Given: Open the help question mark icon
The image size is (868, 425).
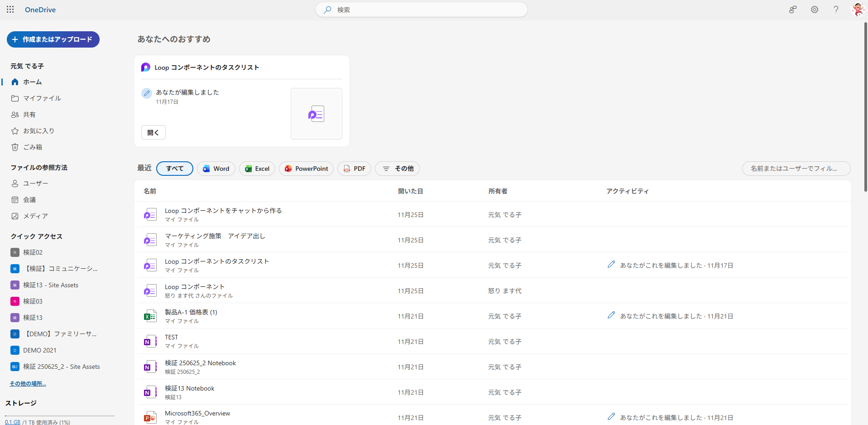Looking at the screenshot, I should pyautogui.click(x=836, y=10).
